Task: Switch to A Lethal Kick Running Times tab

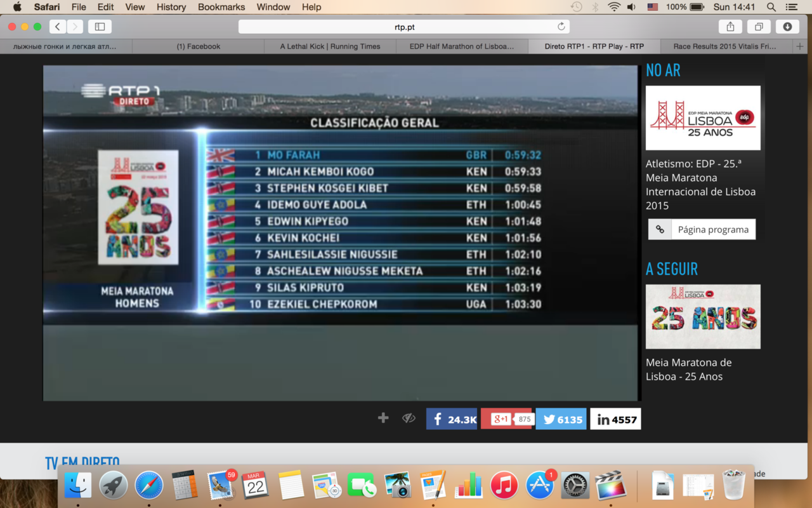Action: pyautogui.click(x=331, y=46)
